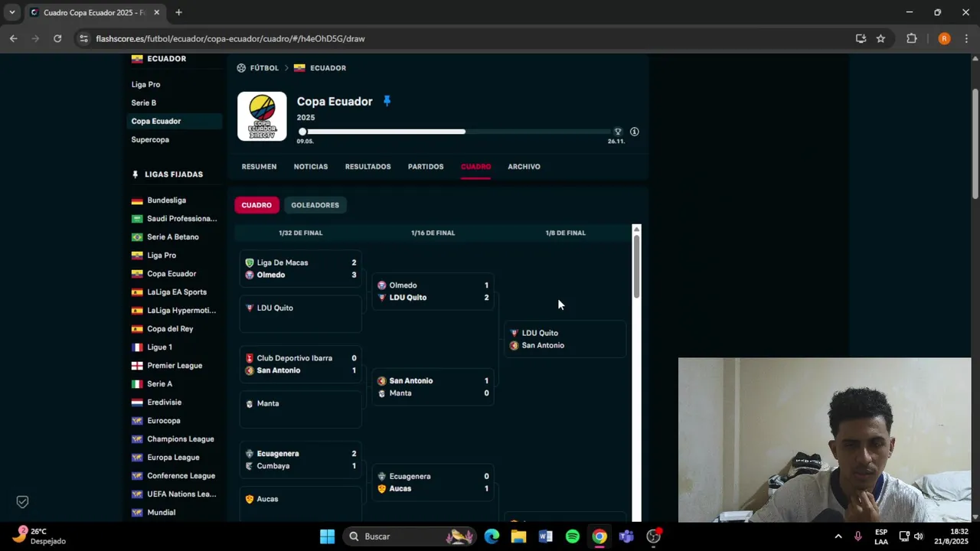Image resolution: width=980 pixels, height=551 pixels.
Task: Reload the page with the refresh icon
Action: click(57, 38)
